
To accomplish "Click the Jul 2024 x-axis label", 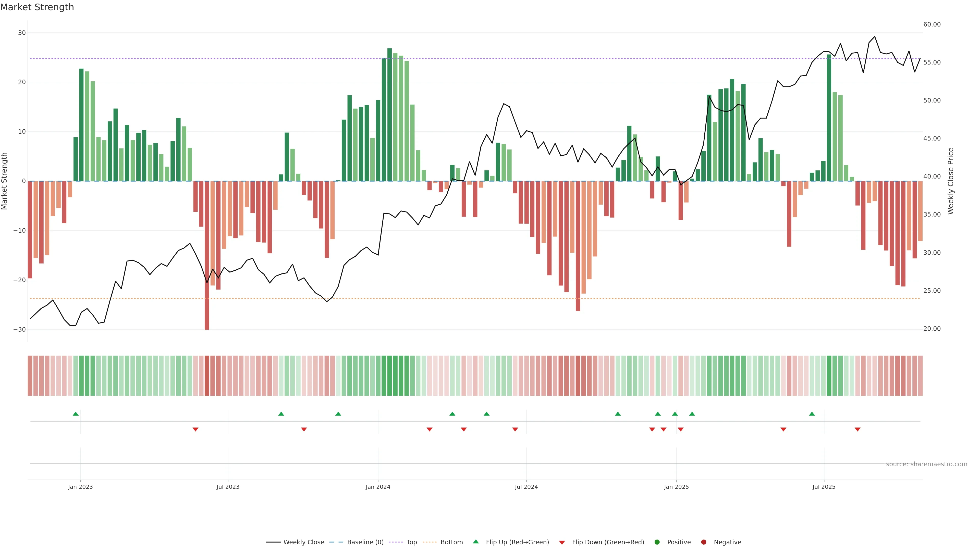I will click(526, 487).
